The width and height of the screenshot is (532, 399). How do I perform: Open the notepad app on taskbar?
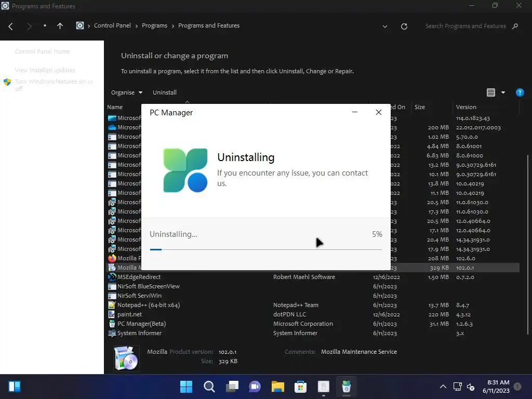tap(323, 387)
